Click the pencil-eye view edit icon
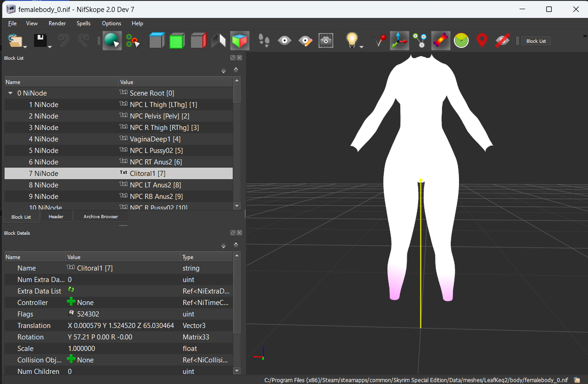The image size is (588, 384). tap(305, 41)
